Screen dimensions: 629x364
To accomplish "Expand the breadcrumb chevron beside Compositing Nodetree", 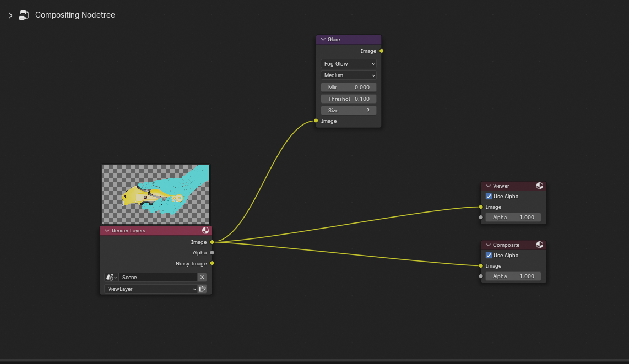I will coord(10,15).
